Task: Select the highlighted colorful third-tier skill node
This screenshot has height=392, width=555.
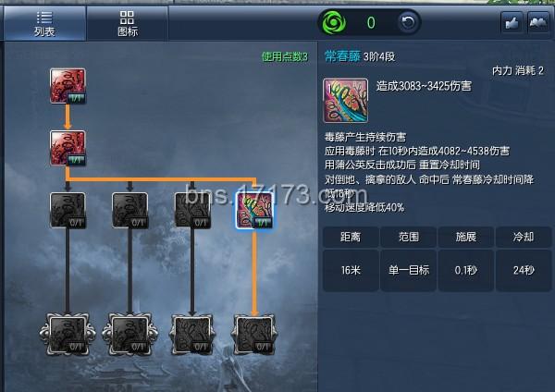Action: pos(254,210)
